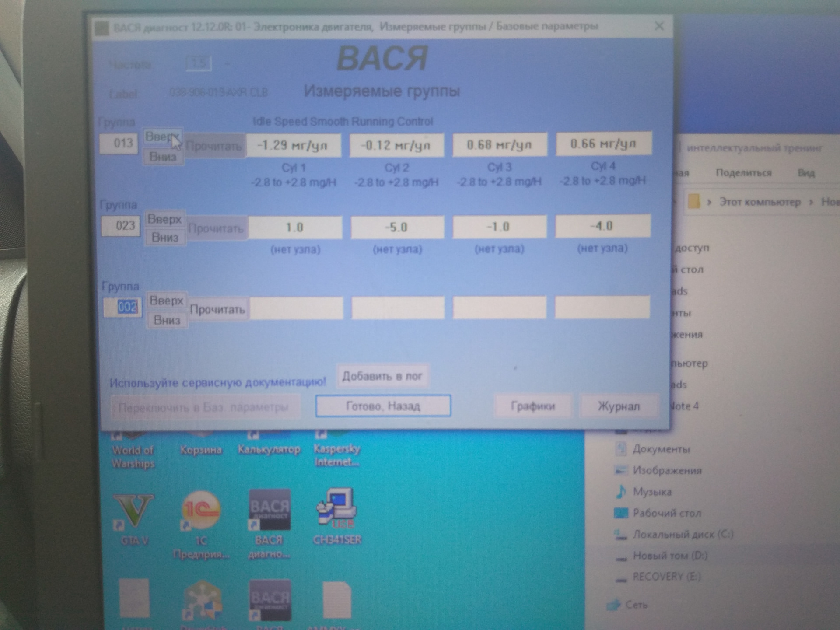This screenshot has width=840, height=630.
Task: Open the Журнал button
Action: 619,406
